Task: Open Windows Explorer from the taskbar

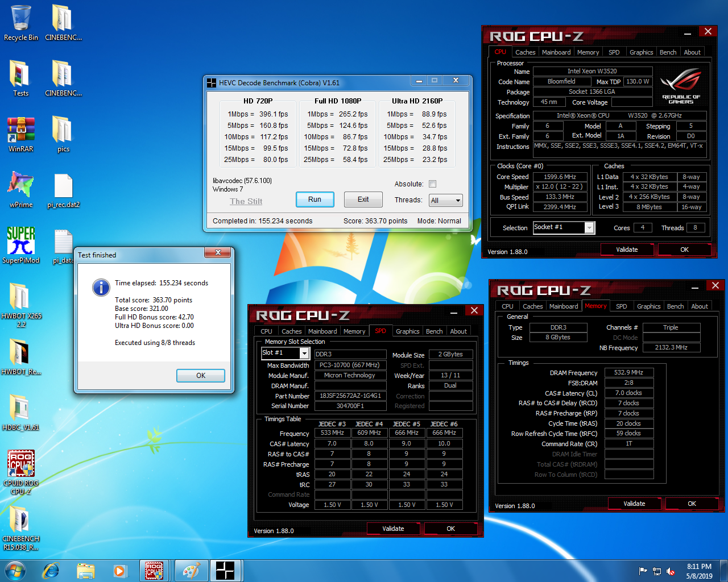Action: pyautogui.click(x=85, y=571)
